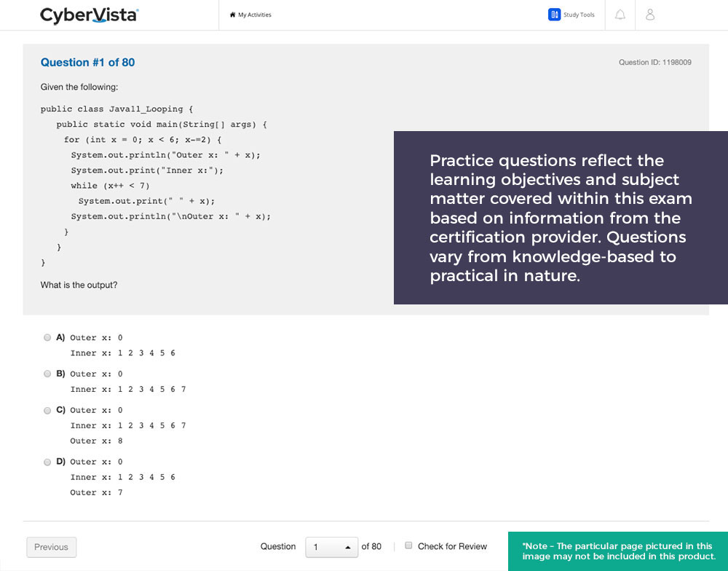Click the blue Study Tools icon
This screenshot has height=571, width=728.
[x=554, y=15]
